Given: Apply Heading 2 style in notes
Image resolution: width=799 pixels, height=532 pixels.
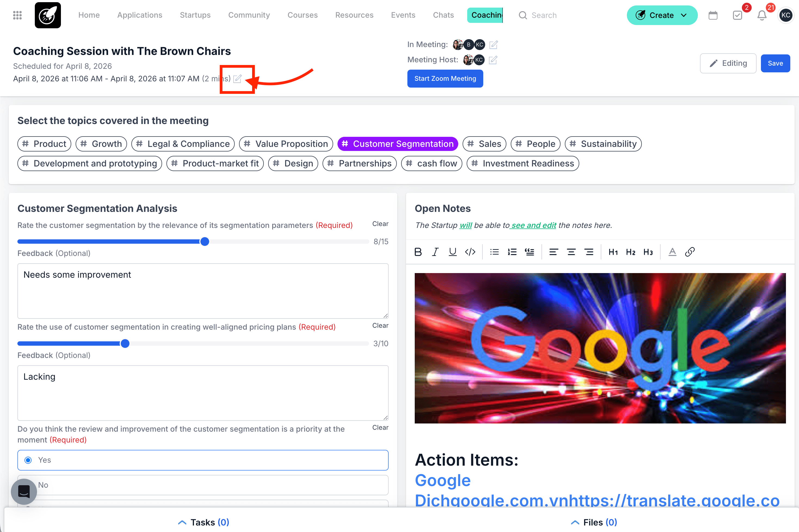Looking at the screenshot, I should click(631, 252).
